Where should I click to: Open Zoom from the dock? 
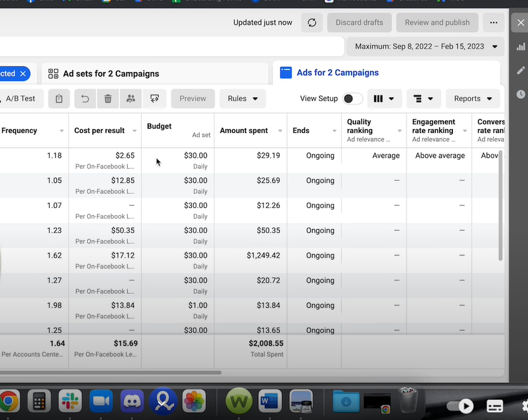[101, 401]
